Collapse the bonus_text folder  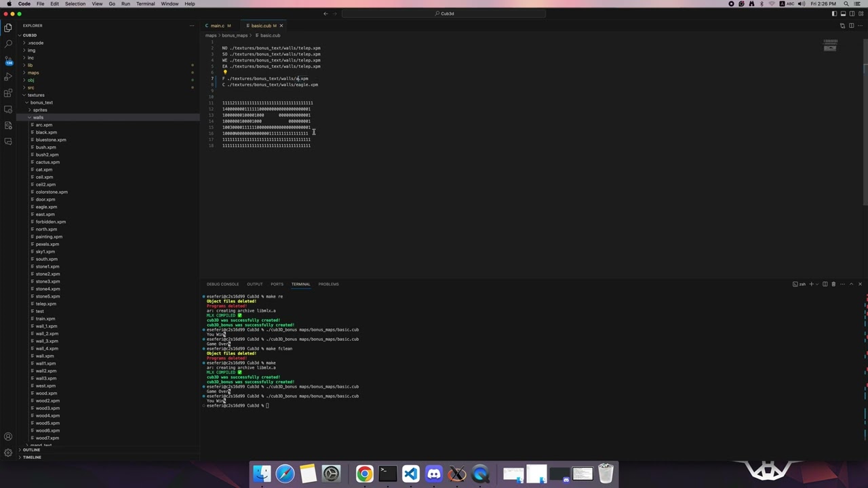108,102
